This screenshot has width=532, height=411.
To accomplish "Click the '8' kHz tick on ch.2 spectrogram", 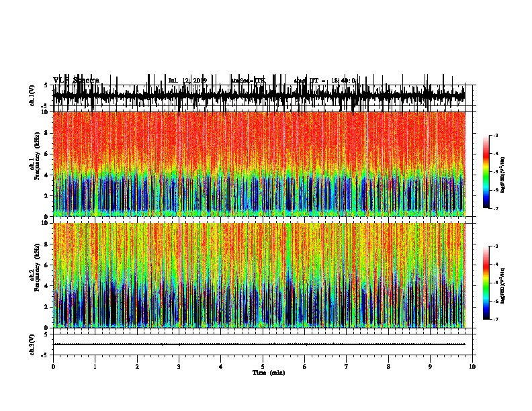I will [x=47, y=244].
